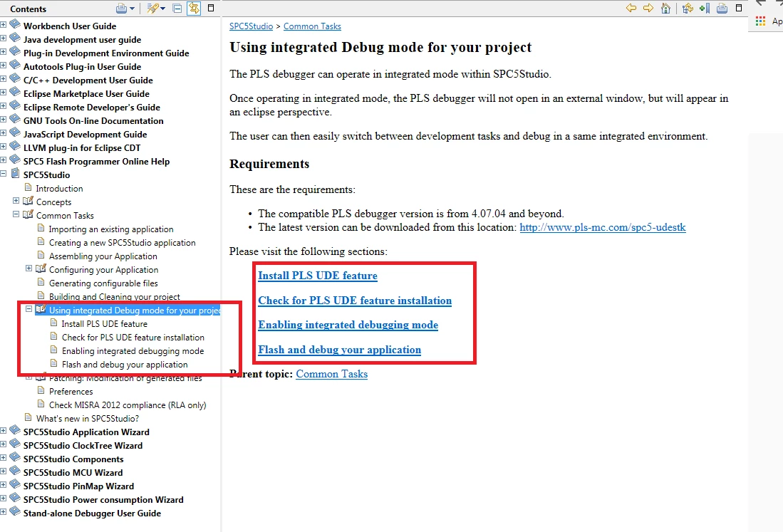
Task: Open the browser Apps grid icon
Action: 760,21
